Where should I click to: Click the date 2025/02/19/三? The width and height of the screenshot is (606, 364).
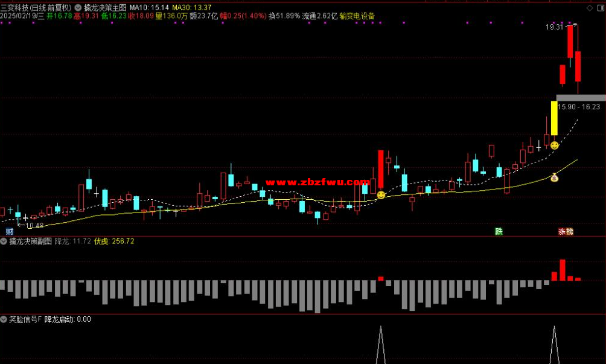(x=22, y=16)
